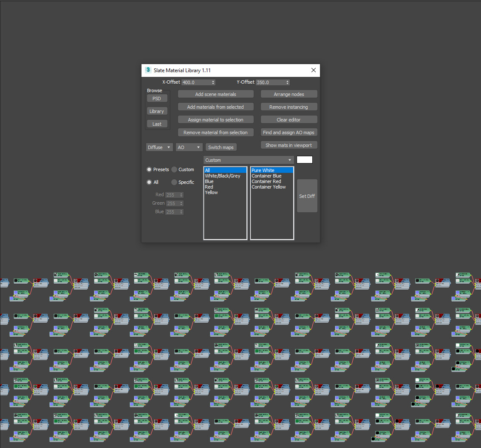This screenshot has width=481, height=448.
Task: Click the Library browse button
Action: pyautogui.click(x=157, y=111)
